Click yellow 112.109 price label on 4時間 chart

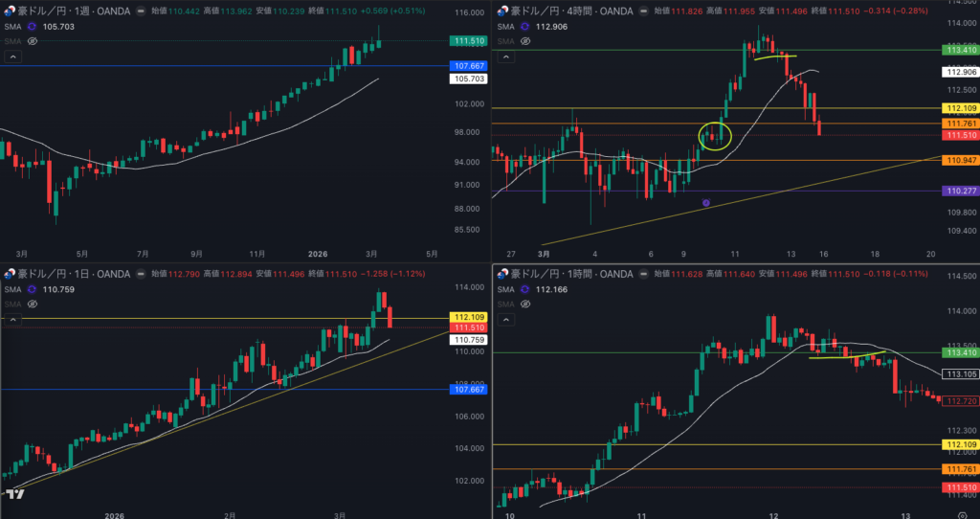point(961,109)
